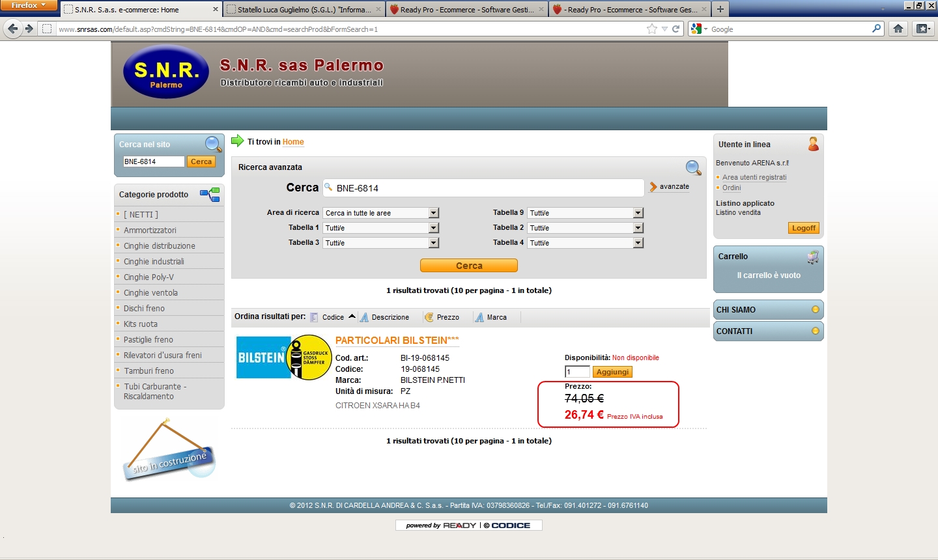Viewport: 938px width, 560px height.
Task: Open the Ordini link
Action: 732,188
